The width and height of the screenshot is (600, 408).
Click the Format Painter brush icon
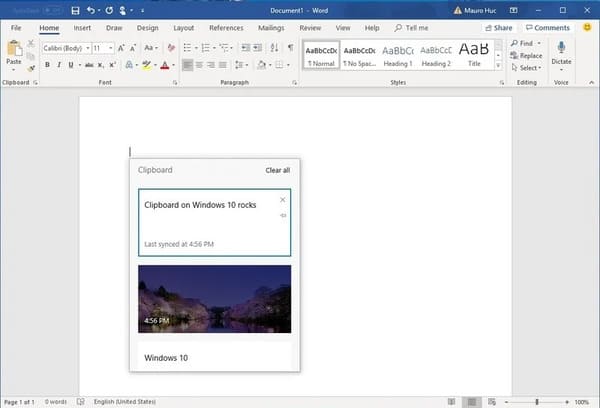click(31, 69)
